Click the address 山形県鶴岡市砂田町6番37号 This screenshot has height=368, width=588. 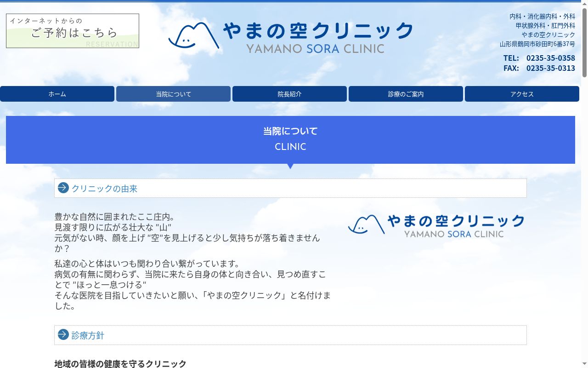click(x=537, y=44)
